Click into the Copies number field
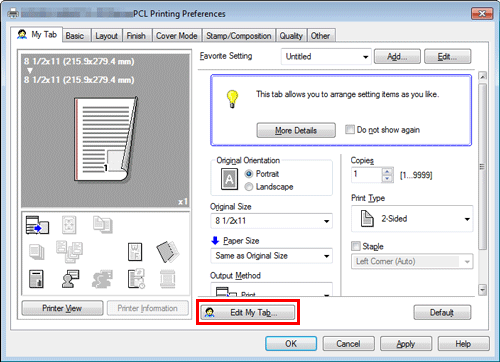Screen dimensions: 500x362 tap(366, 175)
